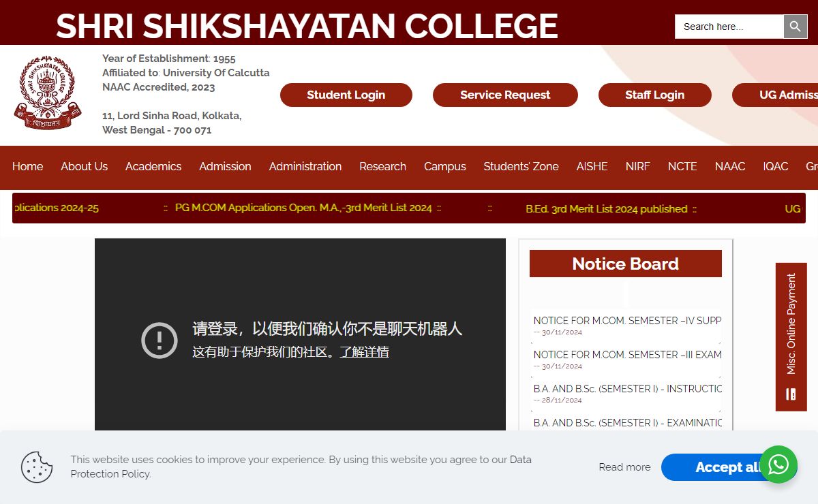Click the '请登录，以便我们确认你不是聊天机器人' message

[x=327, y=329]
